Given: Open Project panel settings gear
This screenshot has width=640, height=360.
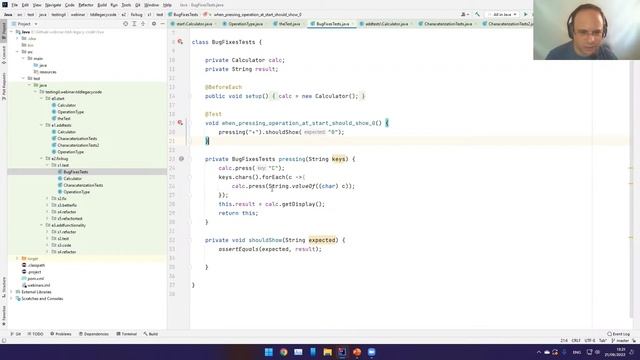Looking at the screenshot, I should pyautogui.click(x=154, y=24).
